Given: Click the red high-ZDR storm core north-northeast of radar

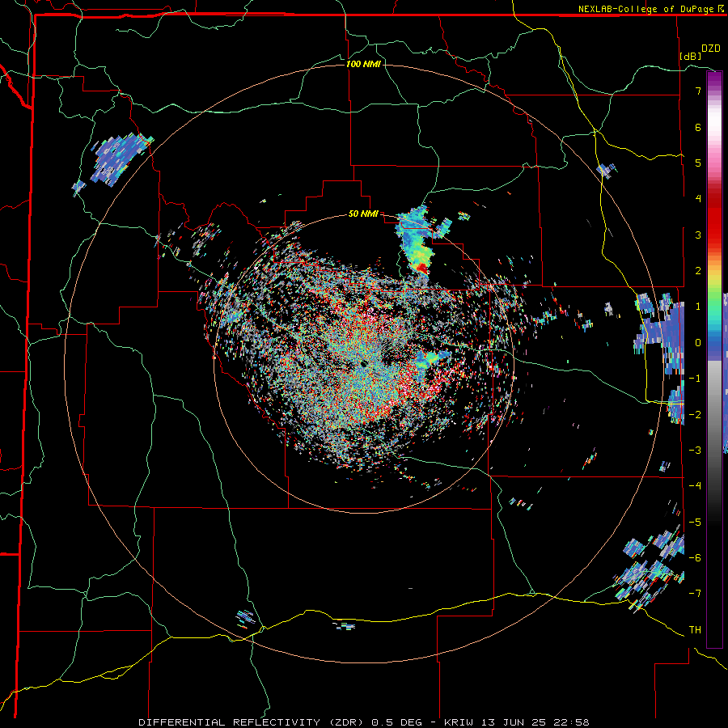Looking at the screenshot, I should 421,268.
